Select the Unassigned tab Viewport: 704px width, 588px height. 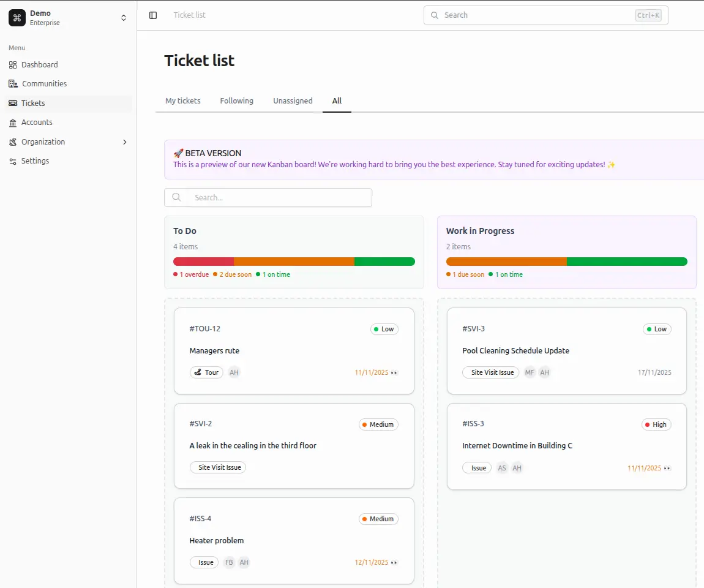click(x=293, y=100)
